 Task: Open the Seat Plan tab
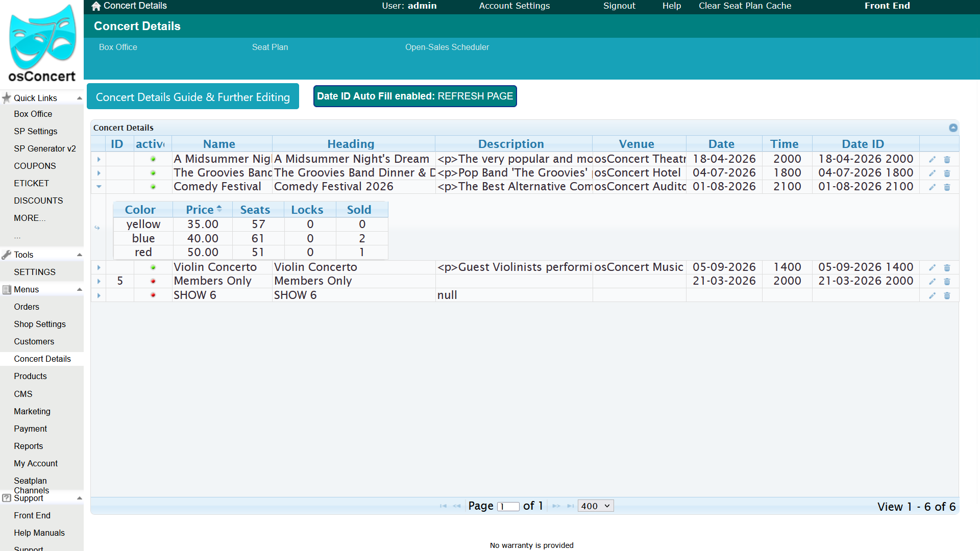coord(270,47)
